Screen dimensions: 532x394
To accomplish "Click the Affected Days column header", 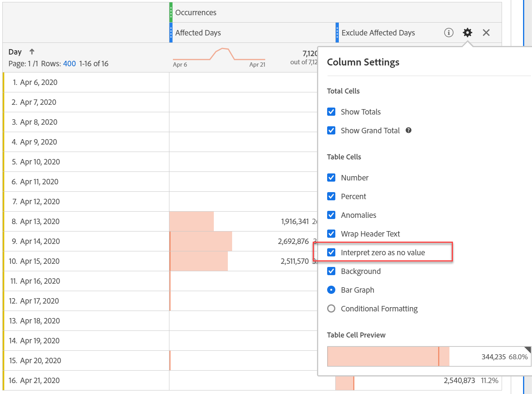I will point(198,33).
